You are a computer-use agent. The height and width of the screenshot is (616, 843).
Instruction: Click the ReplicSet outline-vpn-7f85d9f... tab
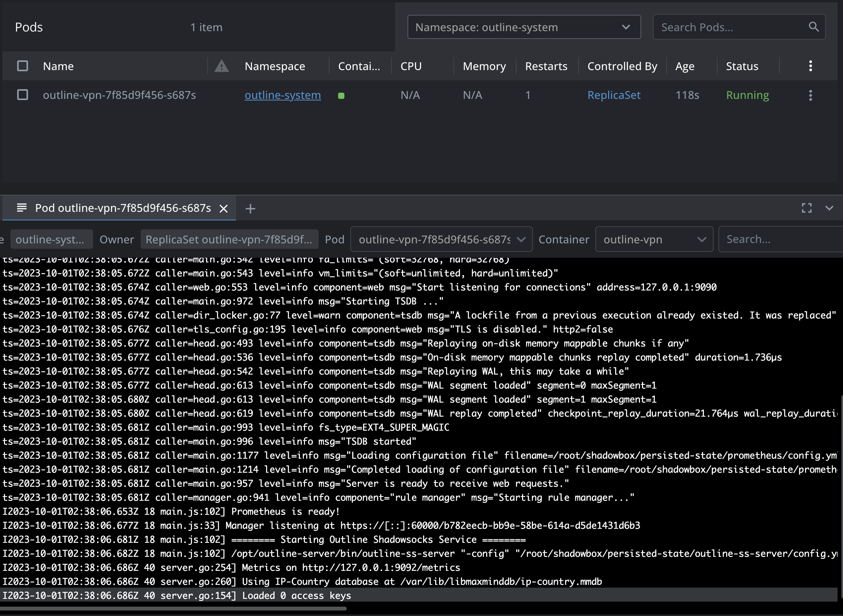228,239
